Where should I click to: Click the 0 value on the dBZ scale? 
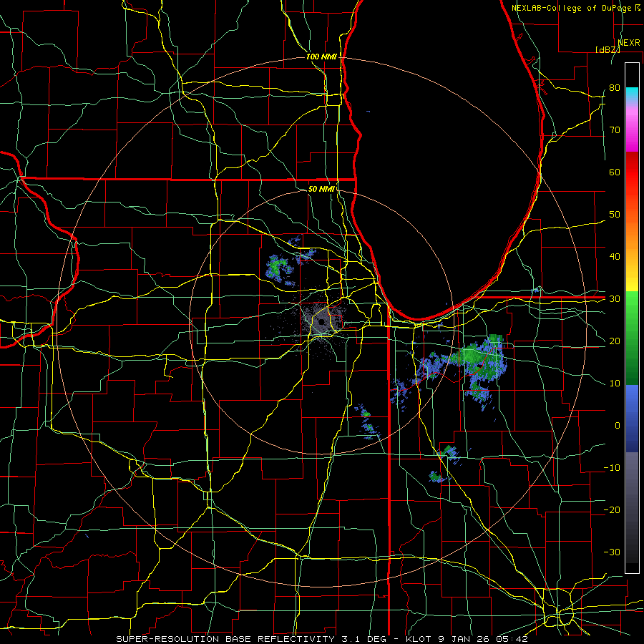[x=618, y=426]
